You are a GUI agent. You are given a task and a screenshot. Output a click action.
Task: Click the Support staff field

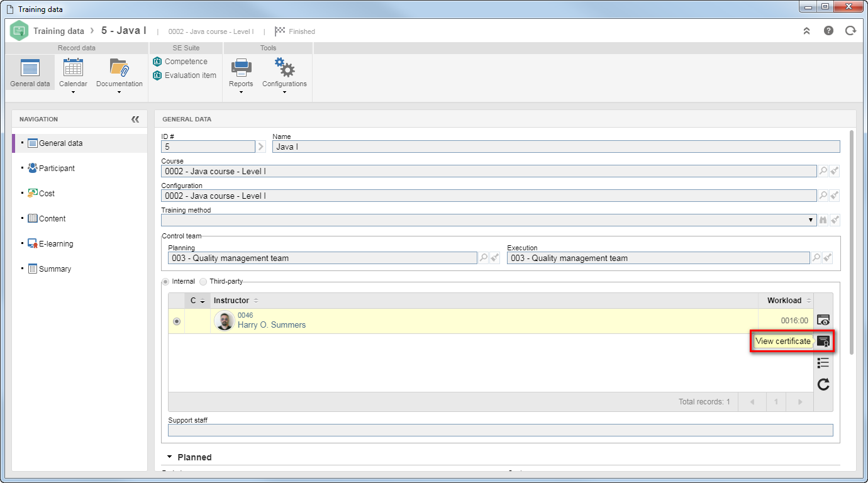tap(501, 430)
